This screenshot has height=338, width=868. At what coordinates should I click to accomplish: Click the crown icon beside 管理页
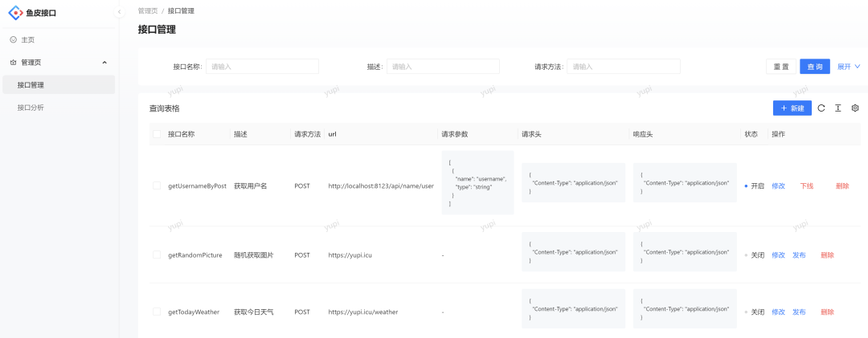[13, 62]
